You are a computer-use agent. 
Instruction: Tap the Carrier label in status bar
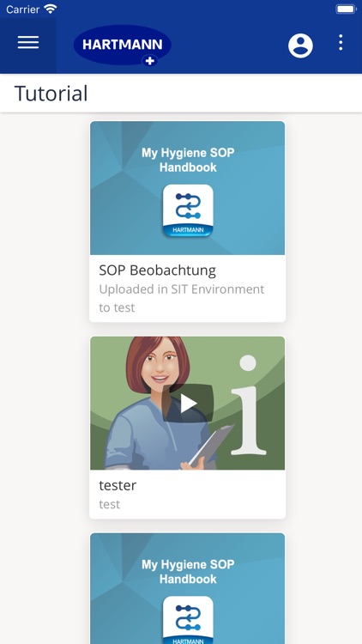(x=22, y=9)
